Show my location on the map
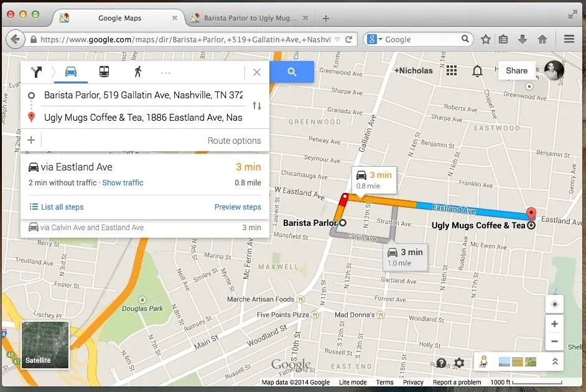 (x=555, y=304)
